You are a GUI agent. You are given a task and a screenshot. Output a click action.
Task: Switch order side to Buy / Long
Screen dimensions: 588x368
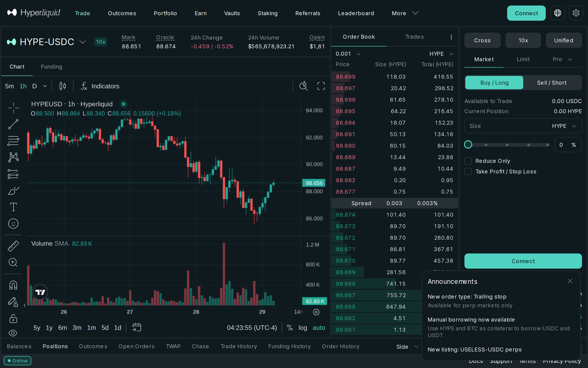click(494, 83)
